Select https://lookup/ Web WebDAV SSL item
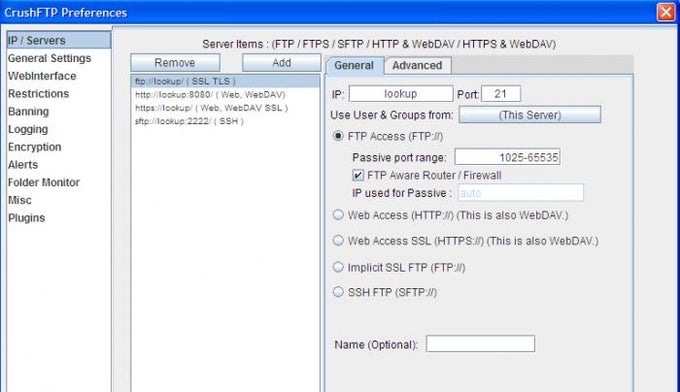The width and height of the screenshot is (680, 392). pyautogui.click(x=225, y=108)
